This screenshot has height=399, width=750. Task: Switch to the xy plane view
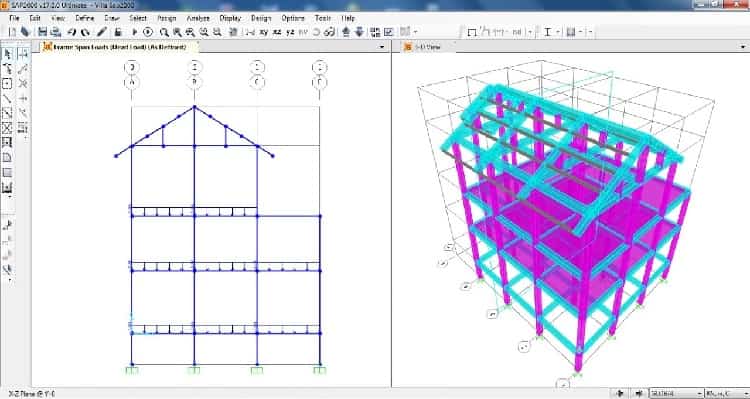264,32
